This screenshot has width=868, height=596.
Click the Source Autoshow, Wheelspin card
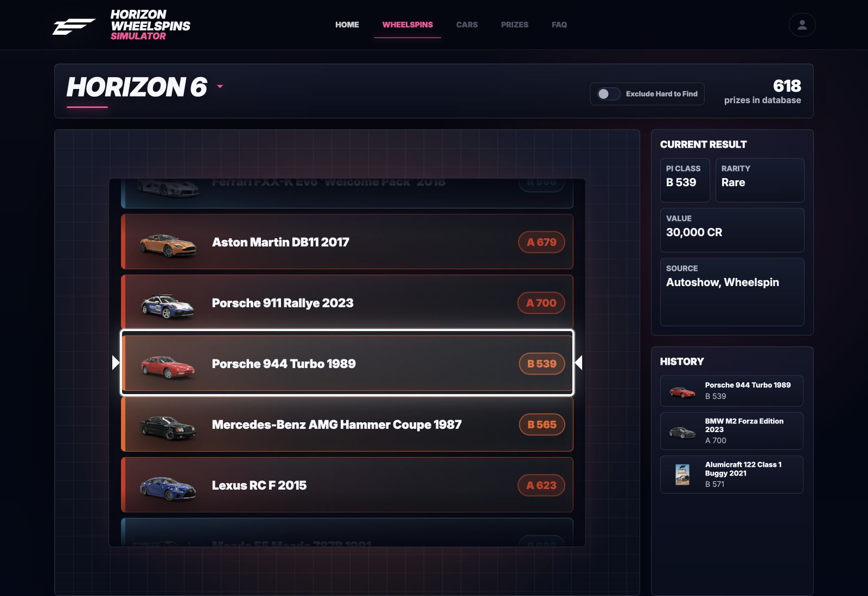(732, 291)
